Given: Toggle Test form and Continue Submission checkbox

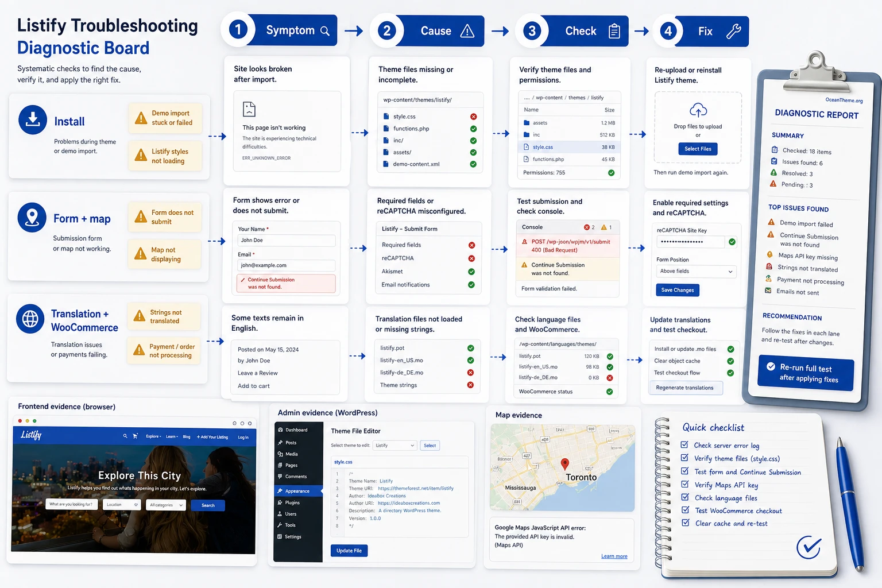Looking at the screenshot, I should [684, 471].
